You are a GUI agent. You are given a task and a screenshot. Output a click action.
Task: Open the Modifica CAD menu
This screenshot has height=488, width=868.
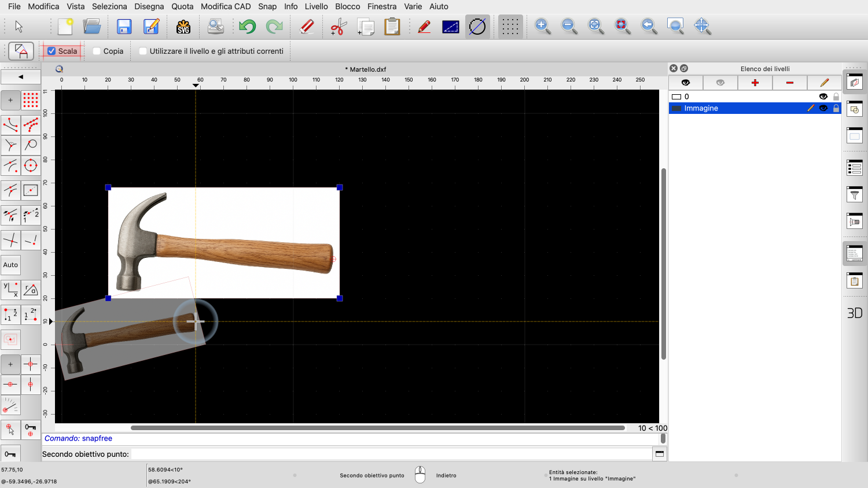point(226,6)
